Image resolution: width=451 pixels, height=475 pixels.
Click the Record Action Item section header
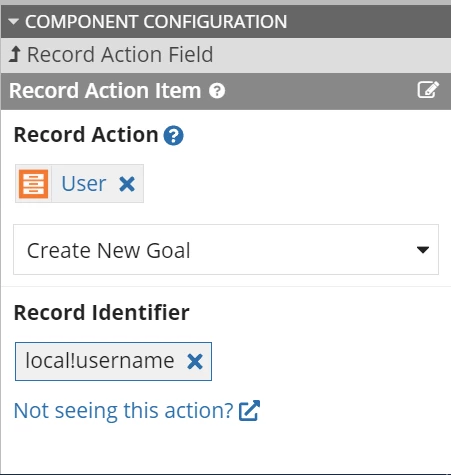[x=226, y=91]
